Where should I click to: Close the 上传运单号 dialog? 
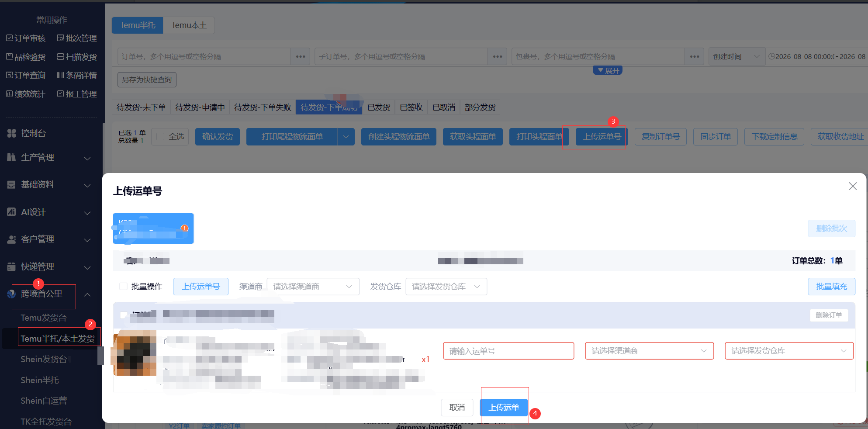pyautogui.click(x=853, y=186)
